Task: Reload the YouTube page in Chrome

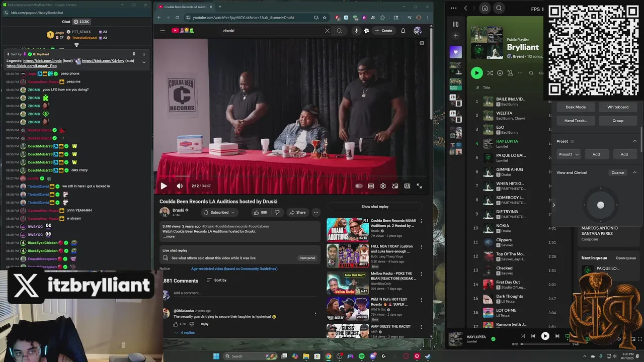Action: pyautogui.click(x=177, y=18)
